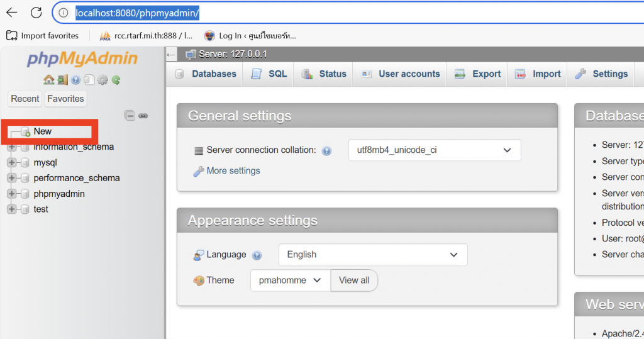
Task: Expand the test database node
Action: coord(11,209)
